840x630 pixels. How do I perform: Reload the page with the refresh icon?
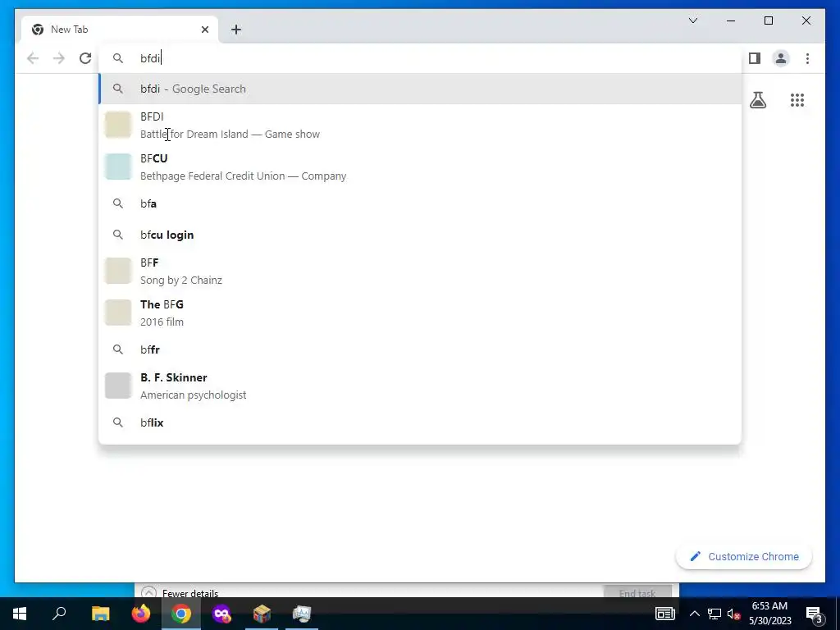pyautogui.click(x=85, y=58)
